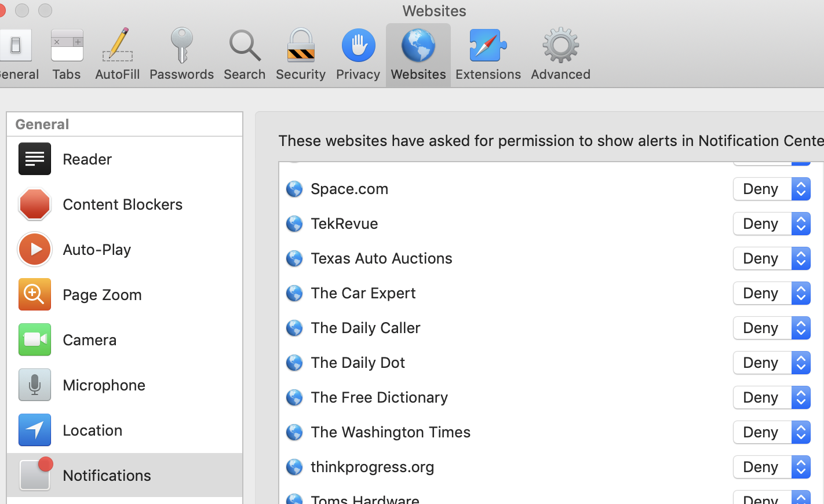
Task: Select Auto-Play in the sidebar
Action: [125, 249]
